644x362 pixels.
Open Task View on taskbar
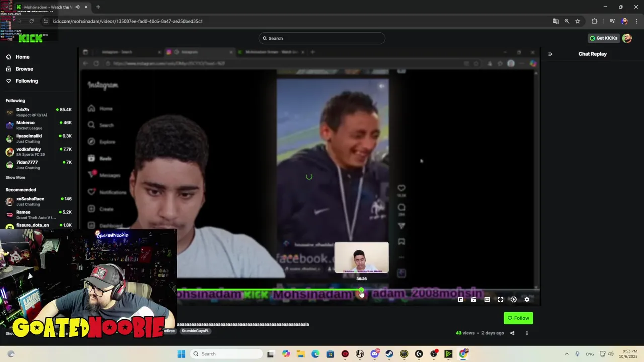tap(270, 354)
